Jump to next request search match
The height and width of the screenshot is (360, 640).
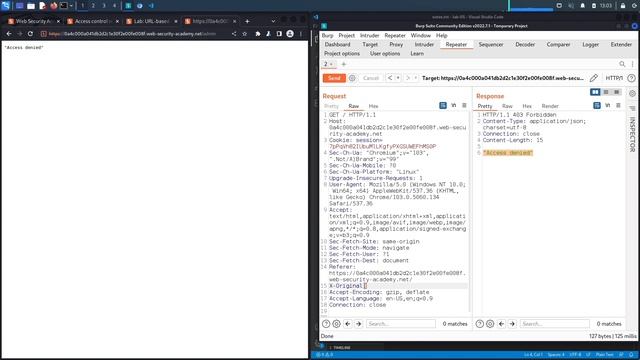tap(358, 324)
